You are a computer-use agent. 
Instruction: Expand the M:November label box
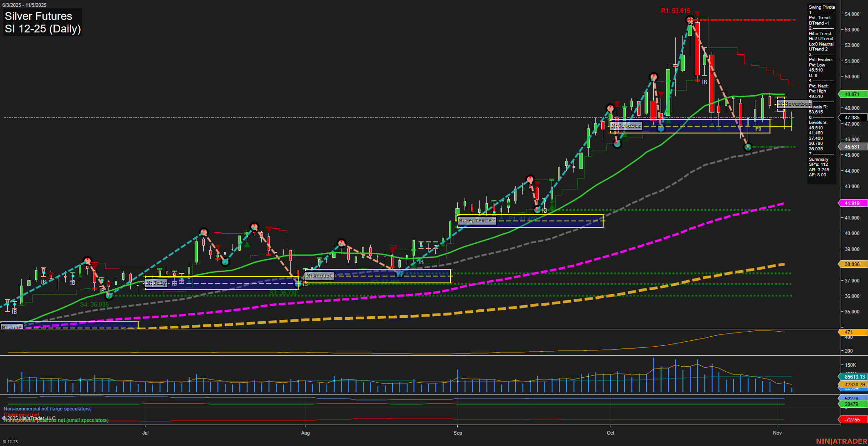tap(795, 104)
